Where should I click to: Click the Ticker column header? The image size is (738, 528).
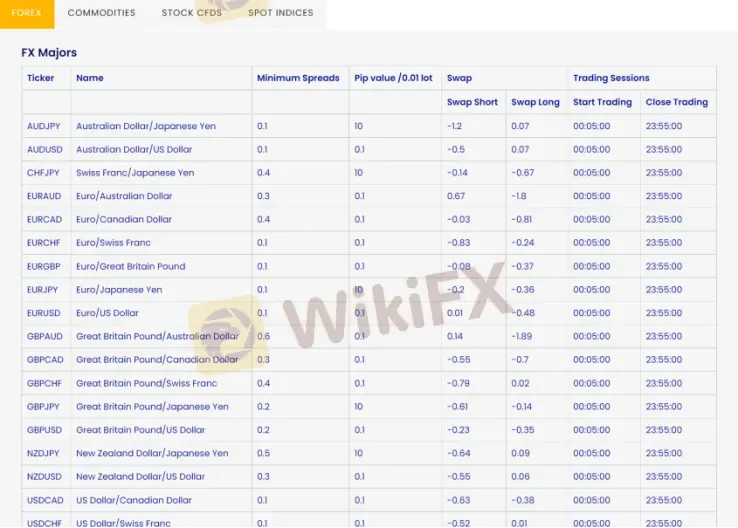point(40,78)
